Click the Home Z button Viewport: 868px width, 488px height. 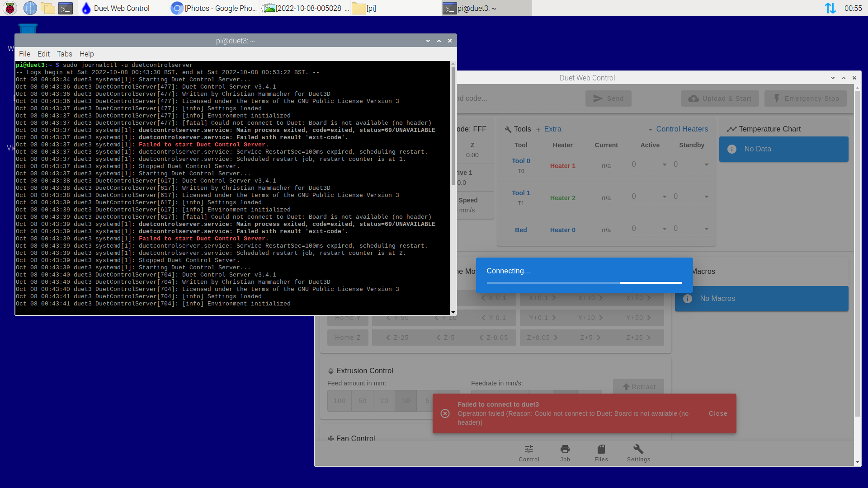pos(348,338)
